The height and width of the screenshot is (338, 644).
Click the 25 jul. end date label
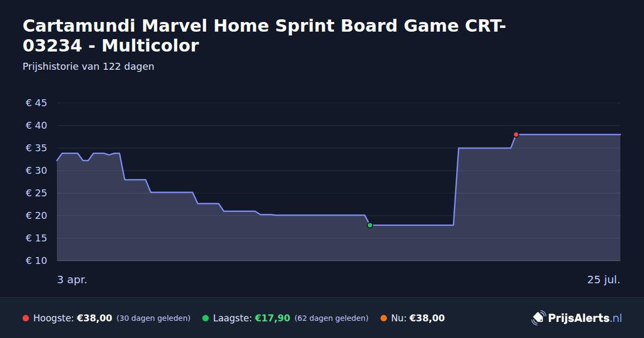click(604, 280)
